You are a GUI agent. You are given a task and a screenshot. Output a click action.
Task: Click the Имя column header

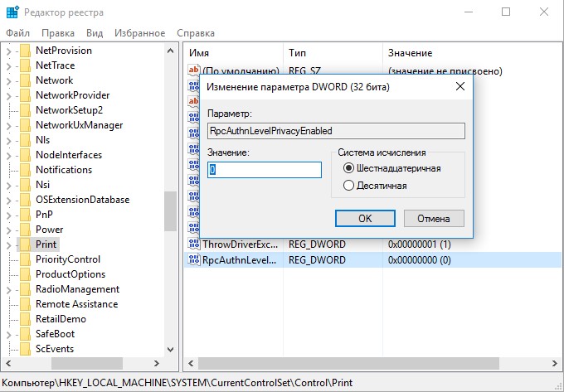click(x=234, y=53)
